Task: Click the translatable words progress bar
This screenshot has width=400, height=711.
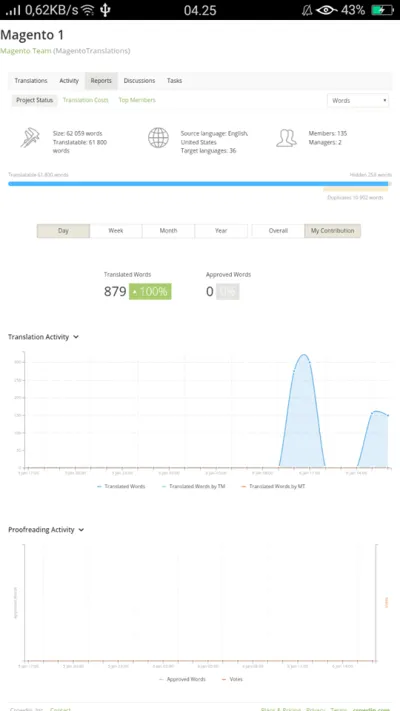Action: point(198,184)
